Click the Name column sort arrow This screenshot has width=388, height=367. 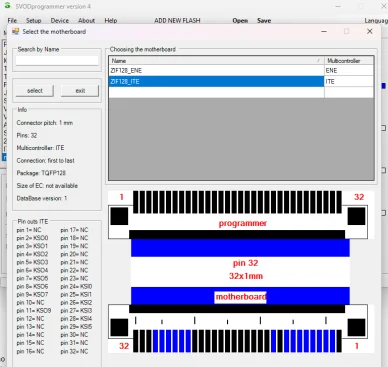[318, 61]
